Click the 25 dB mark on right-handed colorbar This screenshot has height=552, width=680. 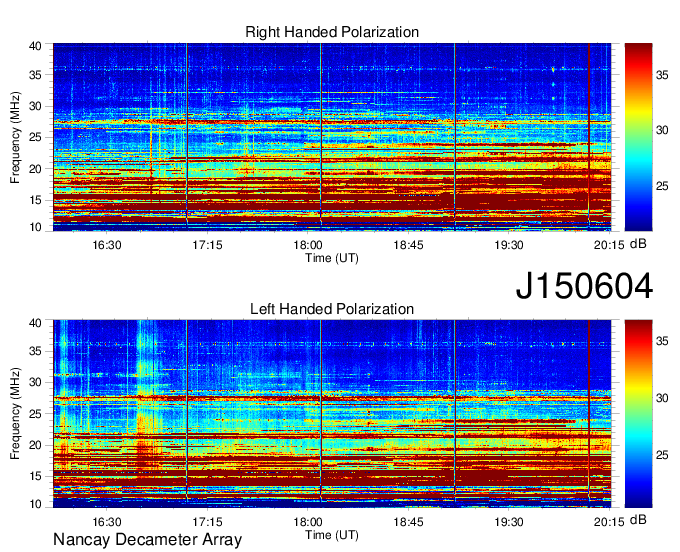tap(662, 186)
